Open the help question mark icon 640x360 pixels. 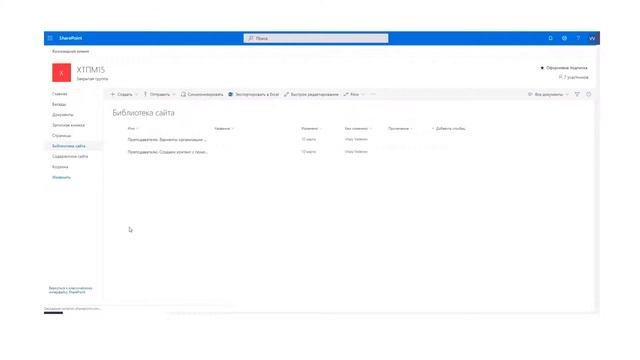click(578, 38)
